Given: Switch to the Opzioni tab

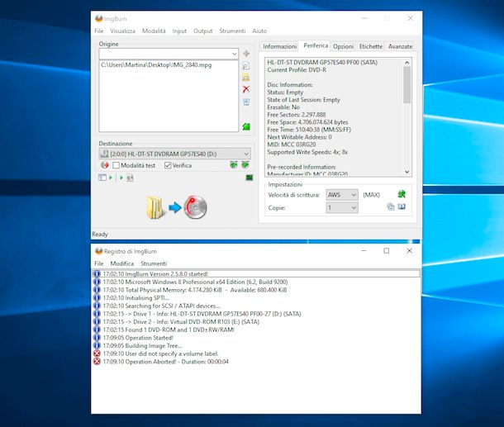Looking at the screenshot, I should coord(343,46).
